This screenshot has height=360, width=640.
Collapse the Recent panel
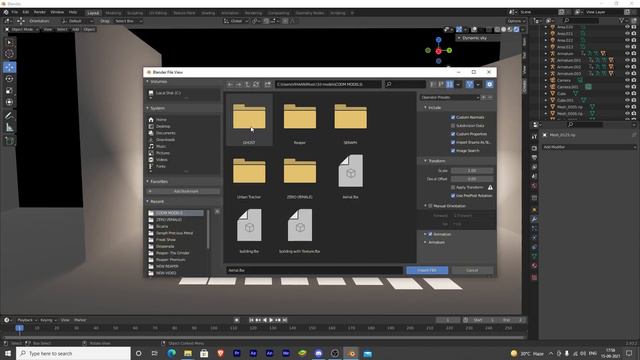click(x=148, y=202)
